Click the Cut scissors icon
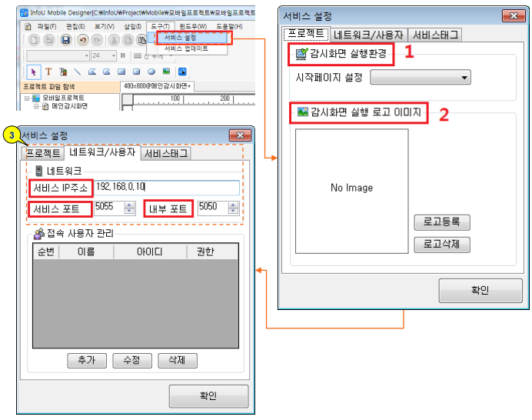532x420 pixels. [x=114, y=40]
